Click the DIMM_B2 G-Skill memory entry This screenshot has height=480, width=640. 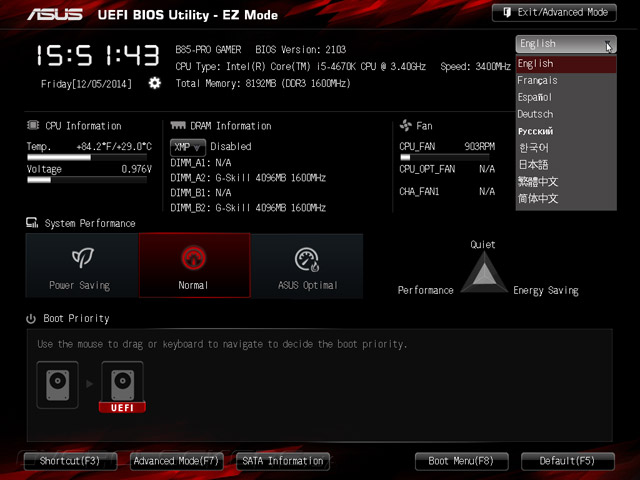coord(248,208)
